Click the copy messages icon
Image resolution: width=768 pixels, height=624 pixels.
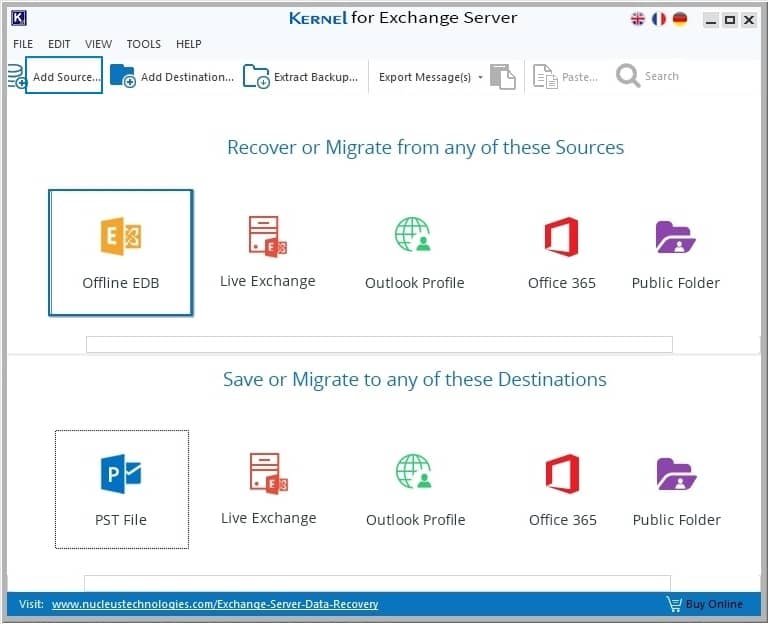tap(503, 76)
